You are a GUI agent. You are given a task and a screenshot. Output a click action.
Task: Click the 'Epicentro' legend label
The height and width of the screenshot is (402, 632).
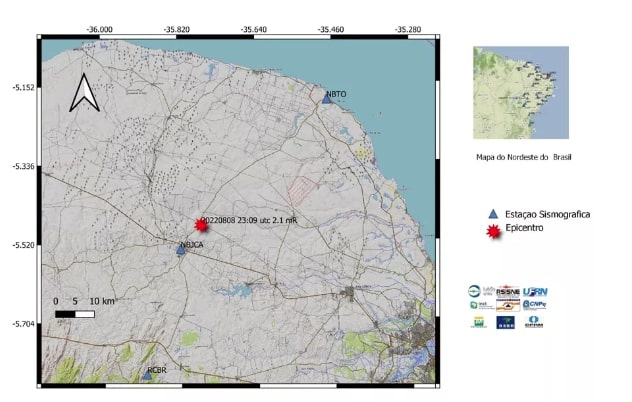pyautogui.click(x=529, y=231)
